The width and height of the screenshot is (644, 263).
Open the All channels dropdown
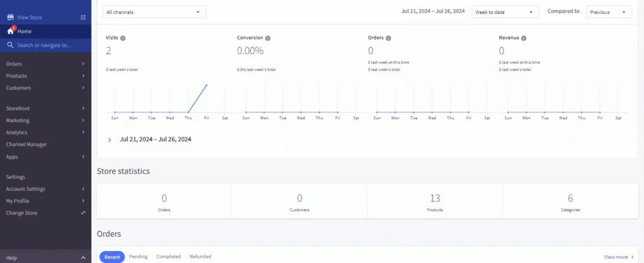[154, 12]
